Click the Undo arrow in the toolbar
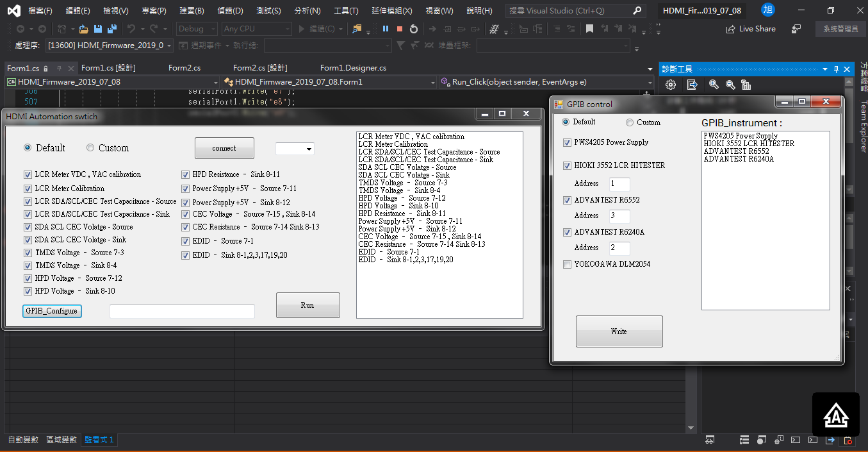 (x=131, y=29)
